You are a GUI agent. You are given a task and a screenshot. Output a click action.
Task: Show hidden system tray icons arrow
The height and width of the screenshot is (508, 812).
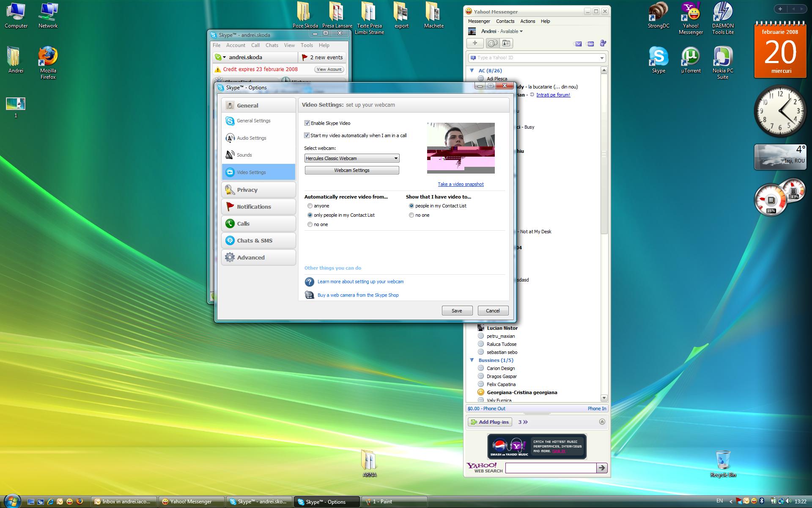click(x=730, y=501)
